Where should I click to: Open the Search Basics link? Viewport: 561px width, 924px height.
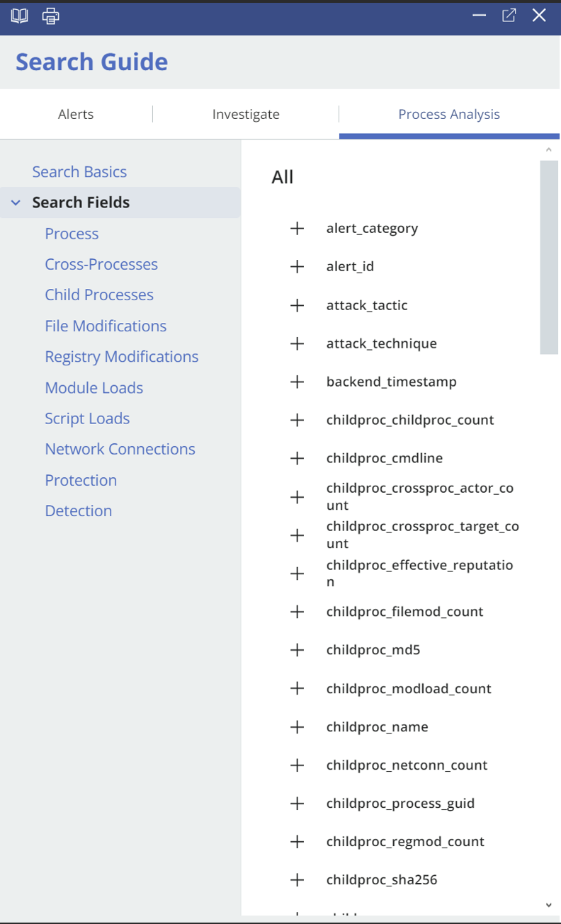pos(79,172)
